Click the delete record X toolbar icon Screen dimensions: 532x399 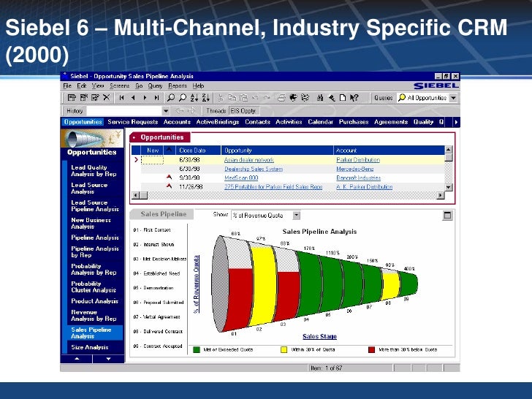(107, 97)
